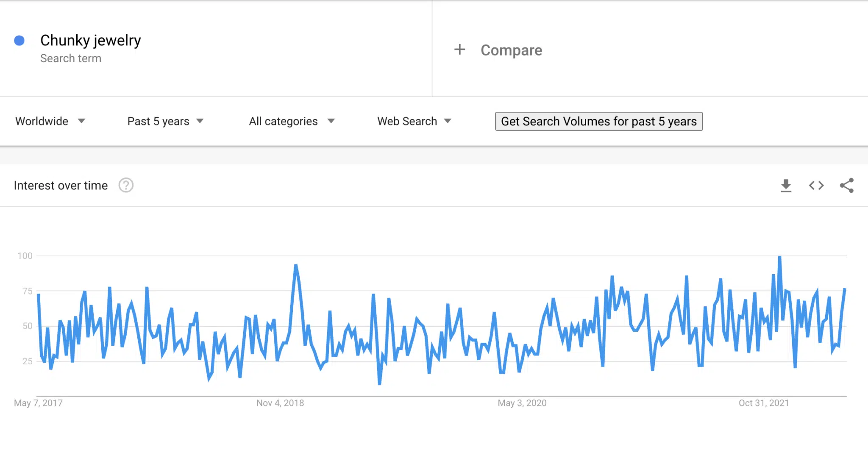Image resolution: width=868 pixels, height=458 pixels.
Task: Click Get Search Volumes for past 5 years
Action: pos(599,121)
